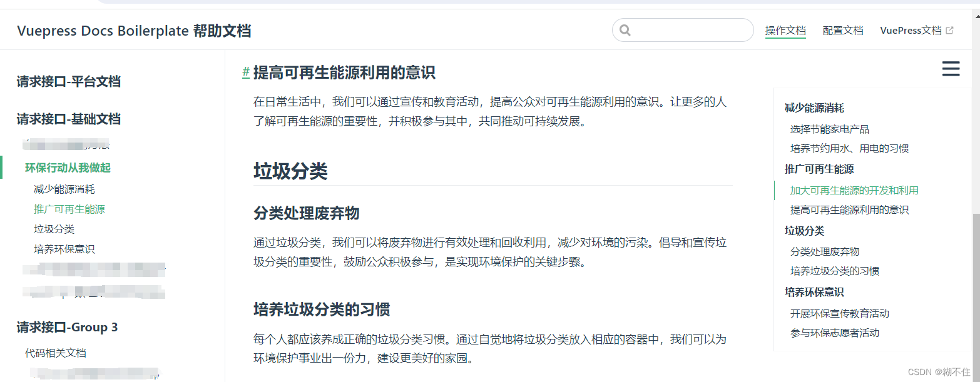The height and width of the screenshot is (382, 980).
Task: Jump to 培养环保意识 in right outline
Action: click(814, 292)
